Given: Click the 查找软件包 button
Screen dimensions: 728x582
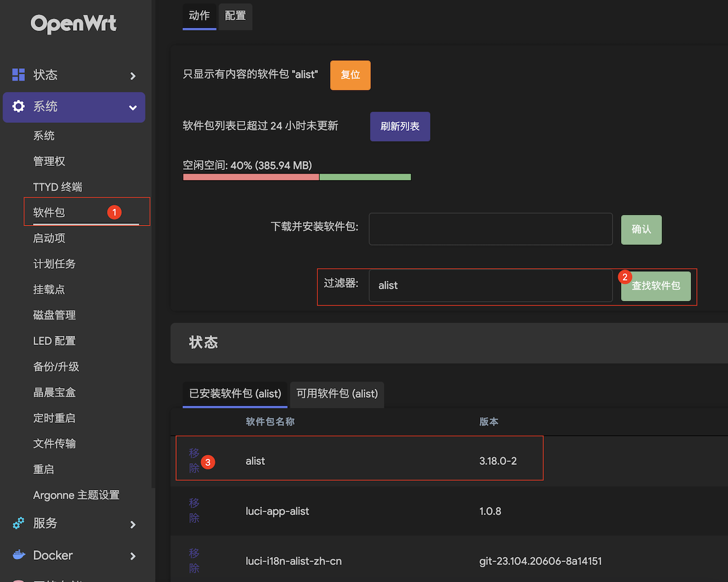Looking at the screenshot, I should 655,286.
